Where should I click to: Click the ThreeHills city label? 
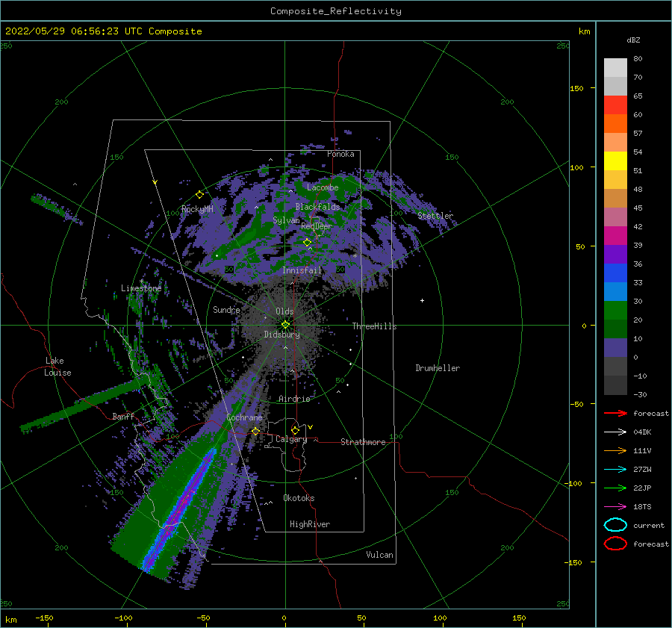374,326
